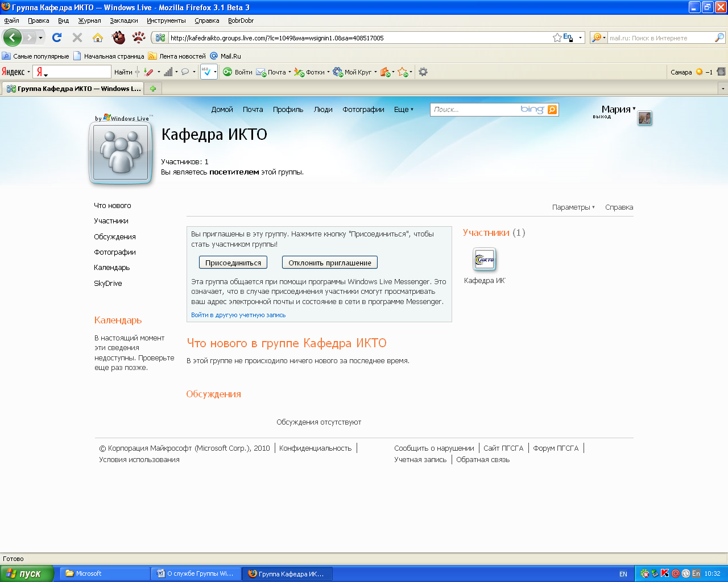Click in the Yandex toolbar search field
The height and width of the screenshot is (582, 728).
[x=72, y=72]
